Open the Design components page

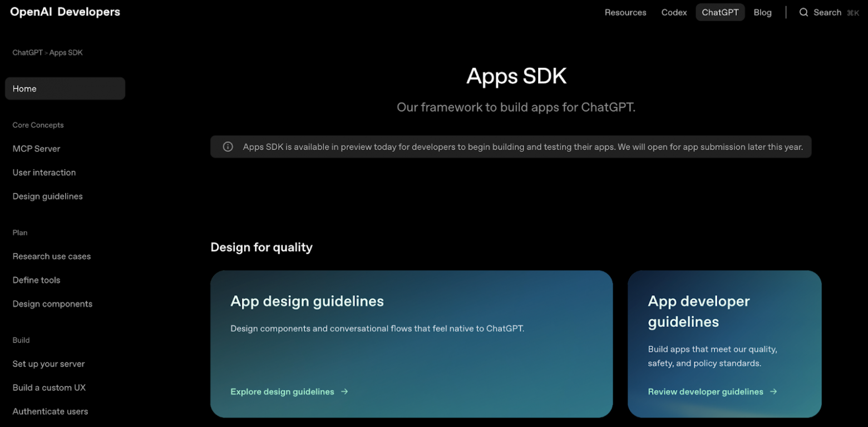click(52, 304)
